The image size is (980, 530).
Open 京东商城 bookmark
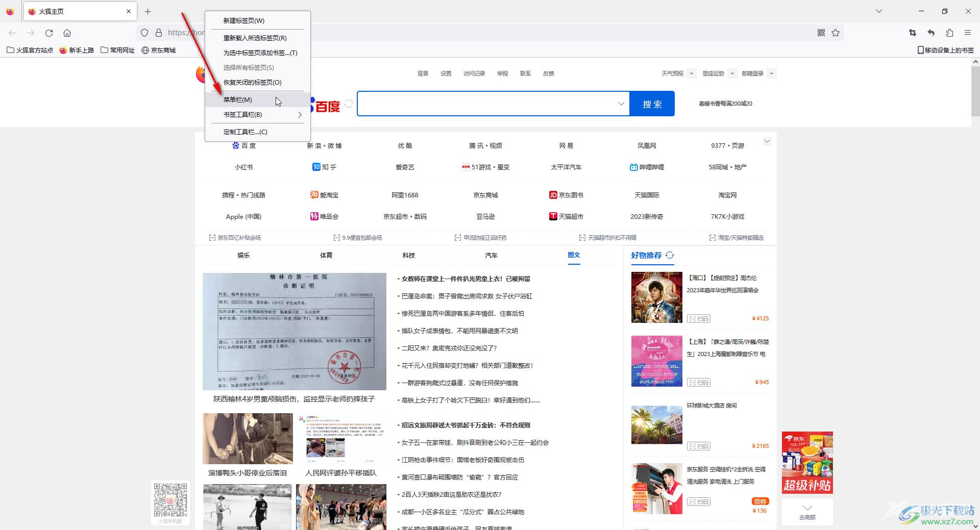(x=159, y=50)
